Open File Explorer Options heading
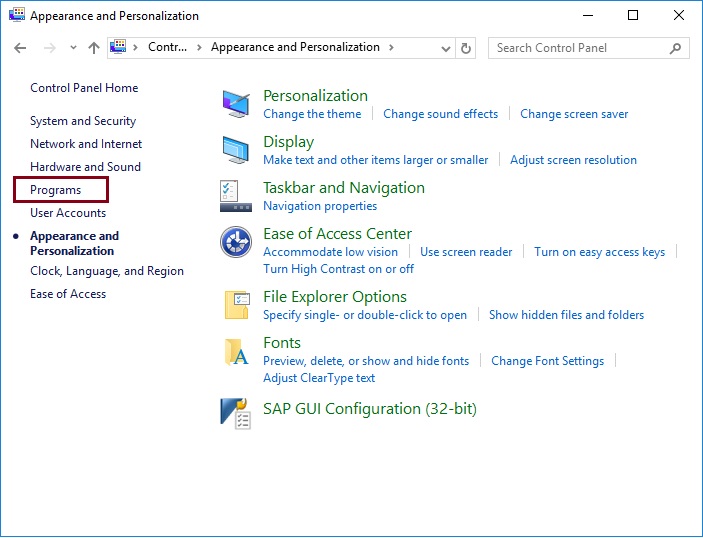 pos(334,297)
